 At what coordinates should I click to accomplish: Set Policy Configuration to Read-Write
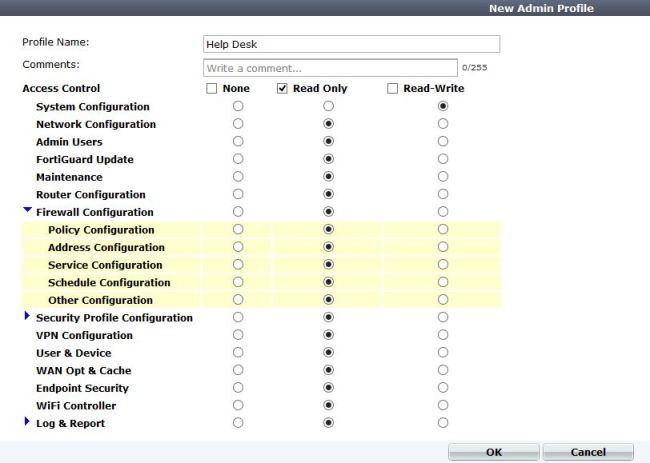point(443,229)
